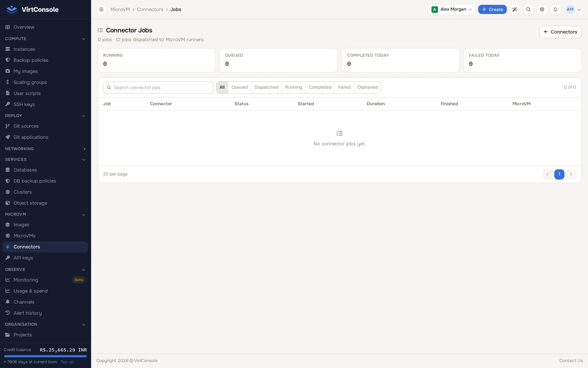Open the magic wand assistant icon
Image resolution: width=588 pixels, height=368 pixels.
(x=515, y=10)
